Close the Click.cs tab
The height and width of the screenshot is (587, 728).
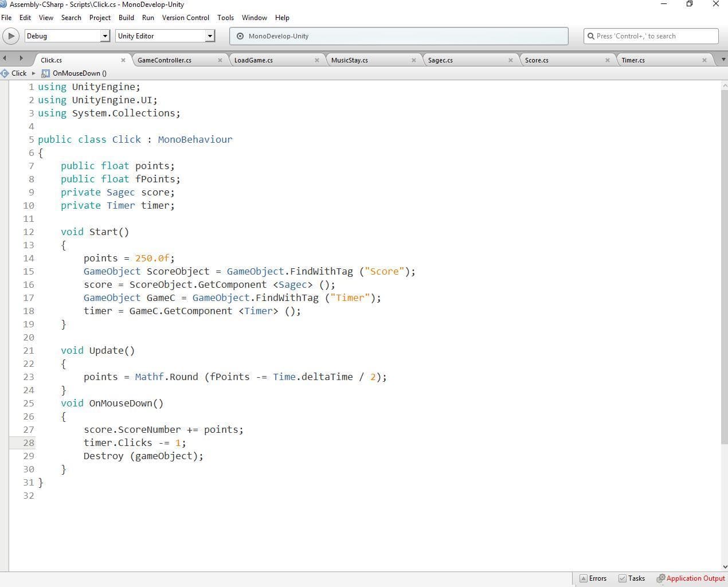click(123, 60)
